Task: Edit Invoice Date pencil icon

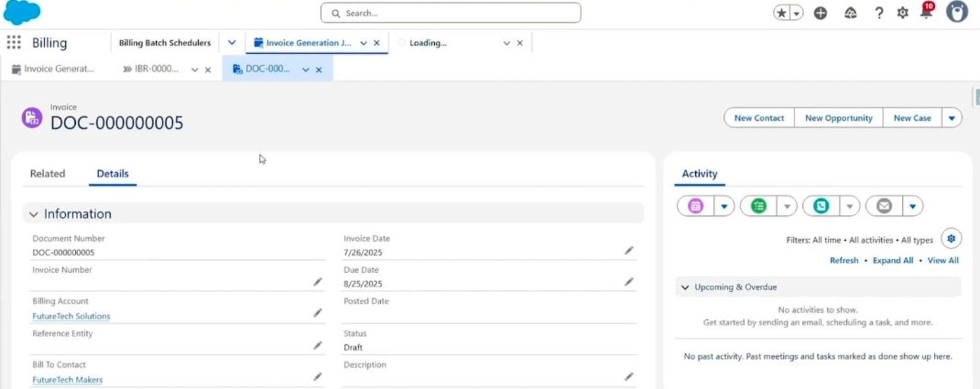Action: pos(629,251)
